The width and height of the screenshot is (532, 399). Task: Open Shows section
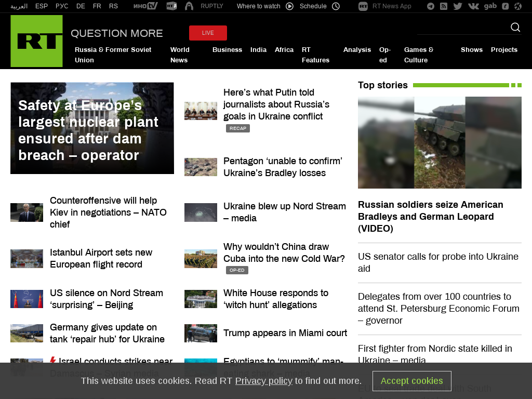[x=472, y=49]
